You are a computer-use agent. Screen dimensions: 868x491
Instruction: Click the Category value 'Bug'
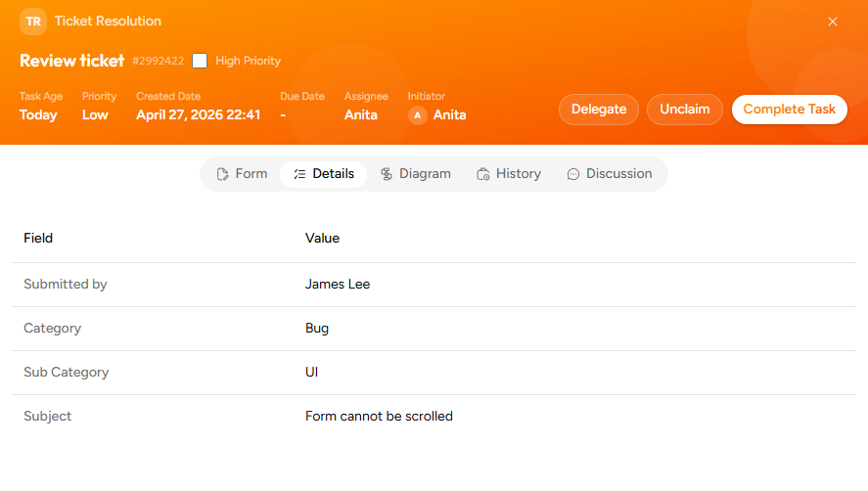[x=317, y=329]
